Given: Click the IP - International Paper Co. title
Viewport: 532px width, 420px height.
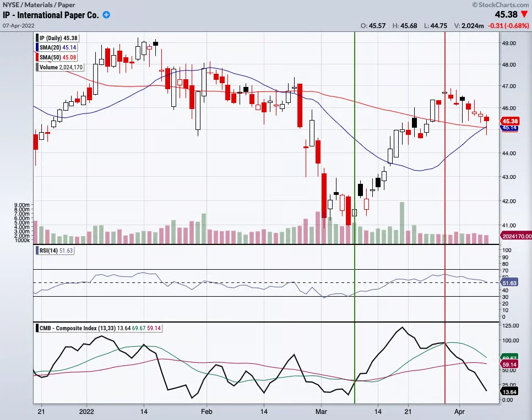Looking at the screenshot, I should [x=51, y=15].
